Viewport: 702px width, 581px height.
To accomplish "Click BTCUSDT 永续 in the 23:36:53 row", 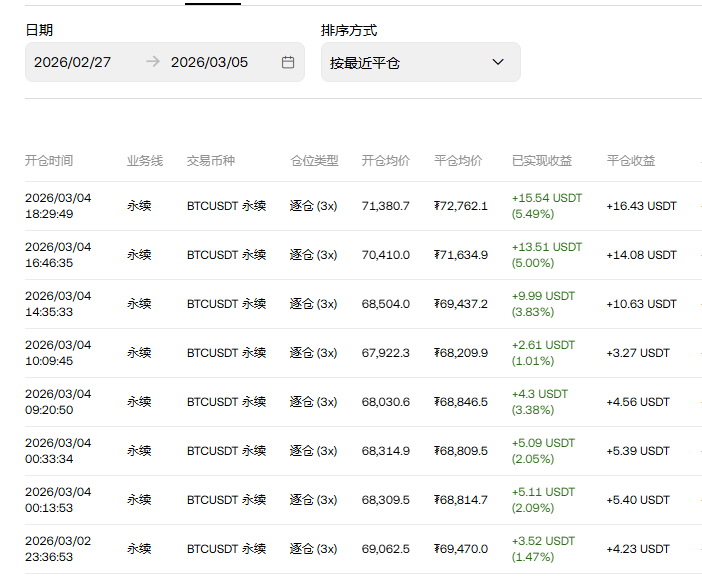I will click(x=227, y=549).
